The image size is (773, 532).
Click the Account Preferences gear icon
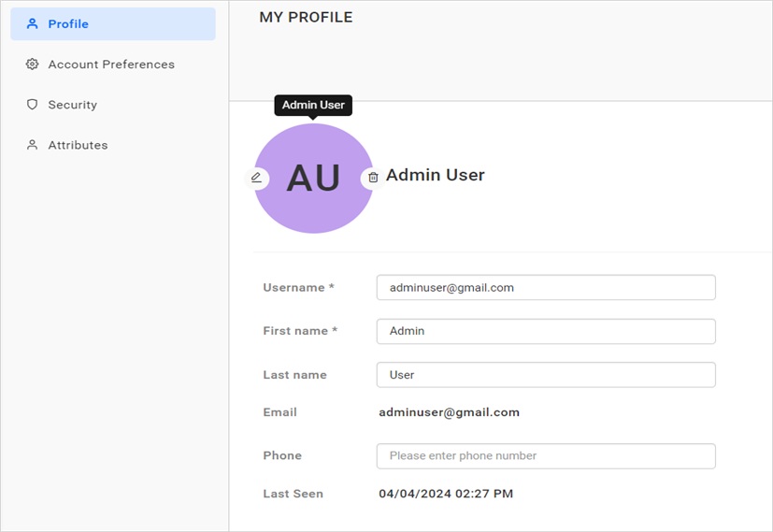coord(32,65)
